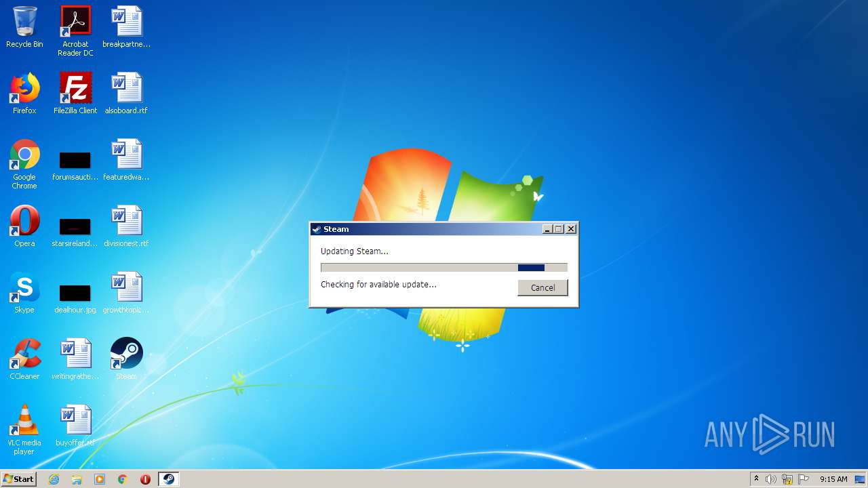868x488 pixels.
Task: Open Opera from the taskbar
Action: tap(145, 479)
